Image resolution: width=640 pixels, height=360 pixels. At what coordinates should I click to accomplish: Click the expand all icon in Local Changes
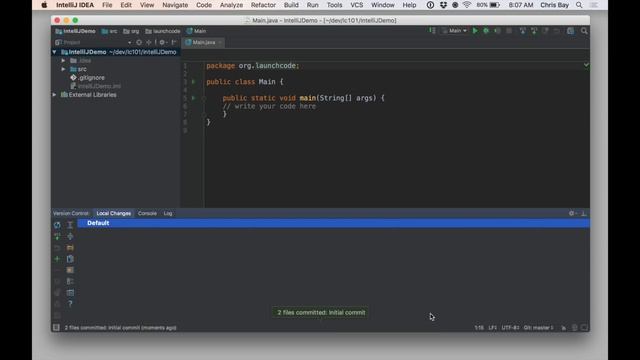(x=70, y=225)
